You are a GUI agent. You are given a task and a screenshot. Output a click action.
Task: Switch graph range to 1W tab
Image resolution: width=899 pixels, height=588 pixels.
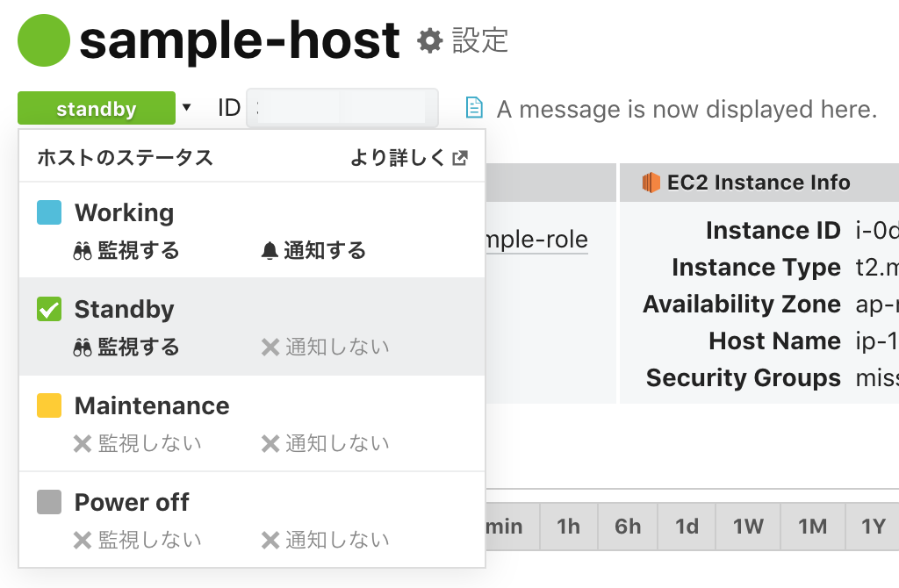click(x=748, y=527)
